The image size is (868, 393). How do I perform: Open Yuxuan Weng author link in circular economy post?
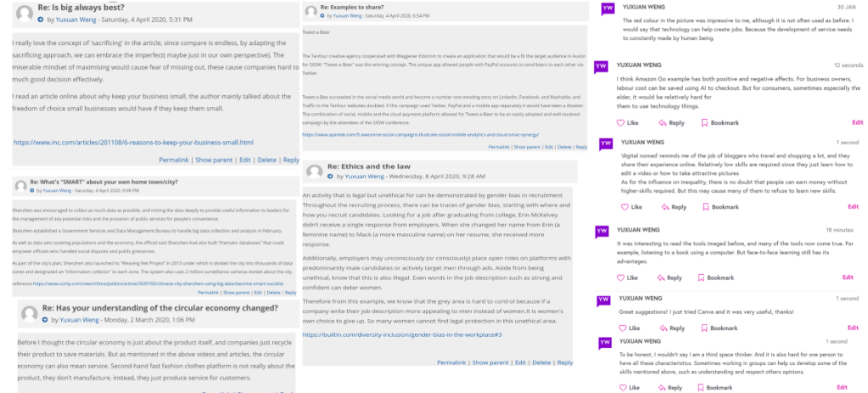pos(79,320)
